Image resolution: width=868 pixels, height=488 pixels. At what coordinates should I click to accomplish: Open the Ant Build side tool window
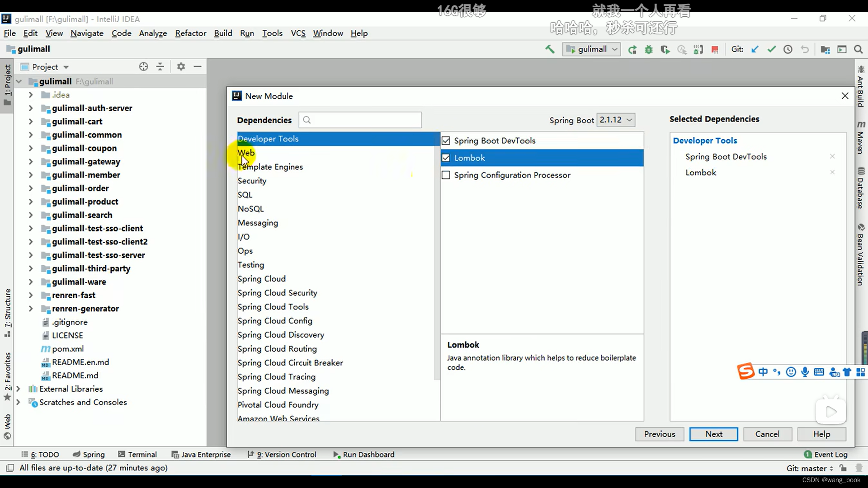click(x=861, y=86)
